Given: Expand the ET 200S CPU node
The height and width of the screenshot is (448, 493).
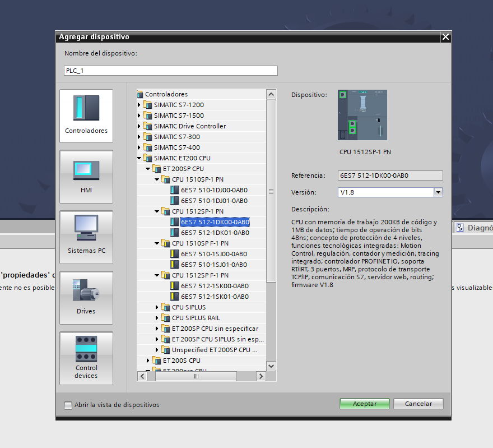Looking at the screenshot, I should [148, 360].
